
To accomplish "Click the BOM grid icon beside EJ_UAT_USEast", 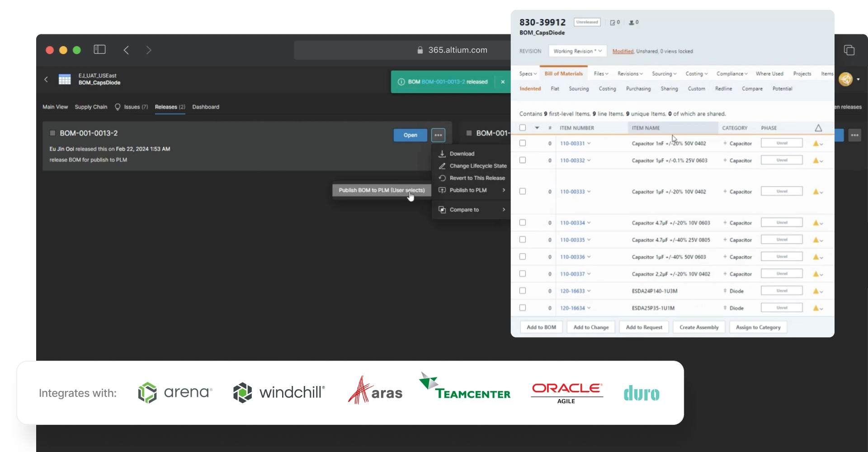I will [x=65, y=79].
